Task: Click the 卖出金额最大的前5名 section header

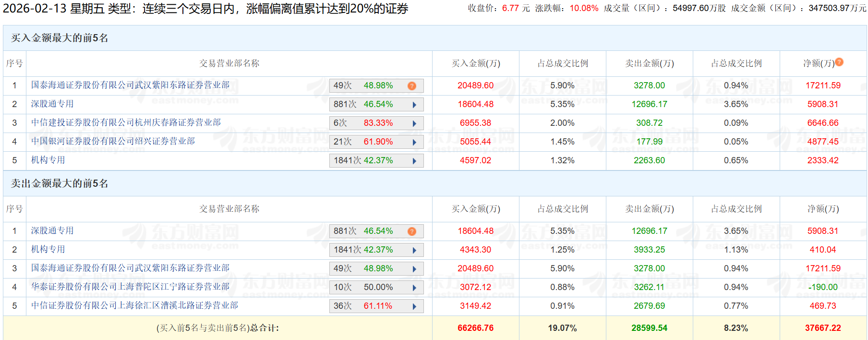Action: pyautogui.click(x=60, y=183)
